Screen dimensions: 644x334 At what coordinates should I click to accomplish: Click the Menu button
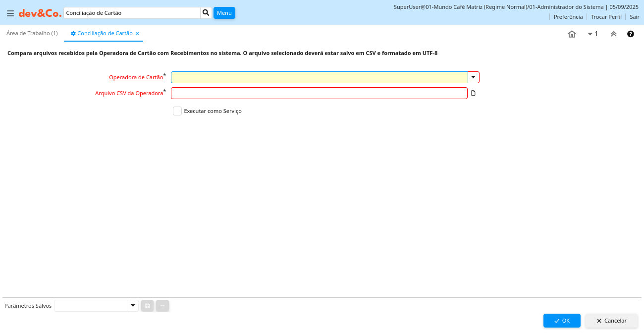coord(224,13)
